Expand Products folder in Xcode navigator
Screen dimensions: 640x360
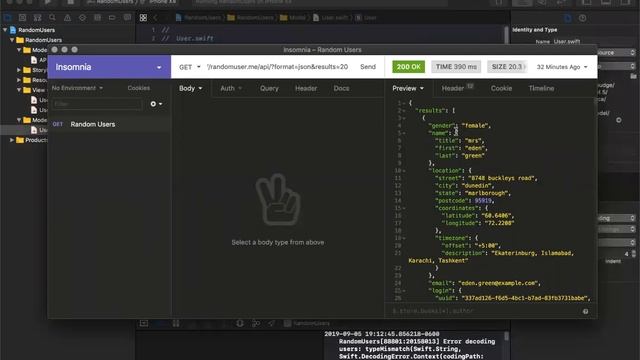point(12,140)
